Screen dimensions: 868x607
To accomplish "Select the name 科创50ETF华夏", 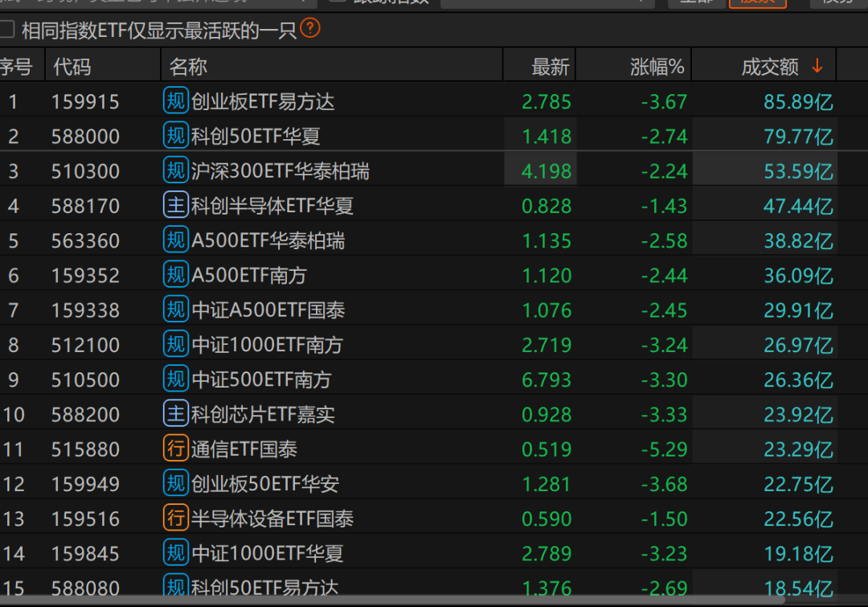I will [x=256, y=136].
